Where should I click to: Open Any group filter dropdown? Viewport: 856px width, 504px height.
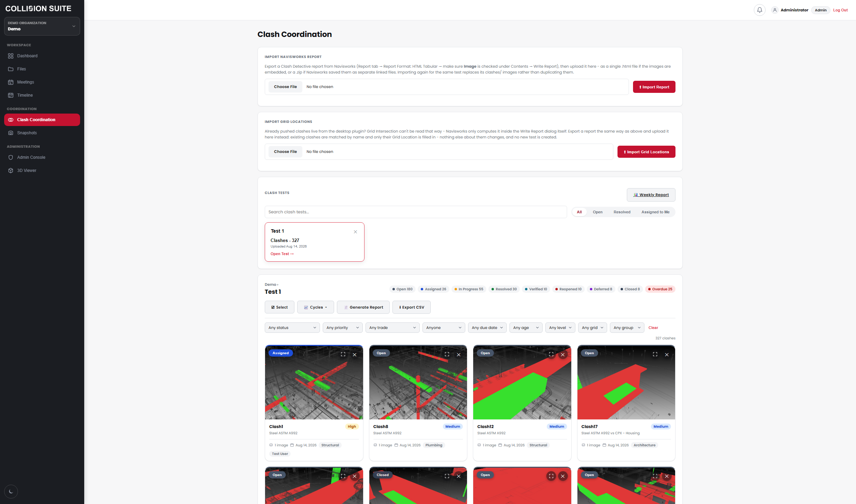627,328
